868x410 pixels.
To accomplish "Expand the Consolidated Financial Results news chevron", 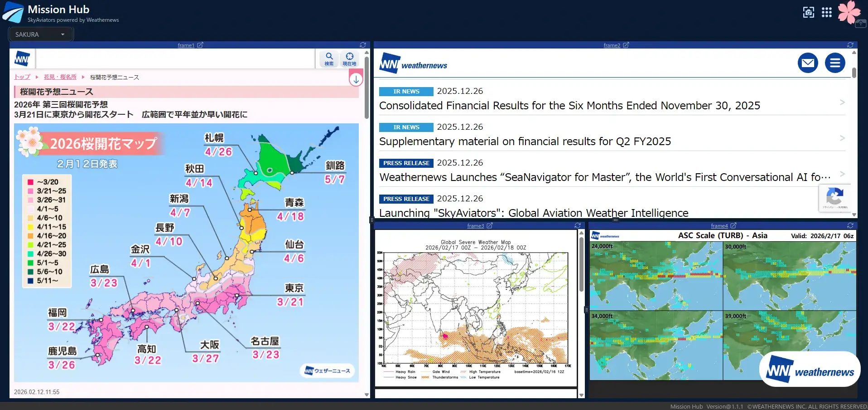I will pos(842,102).
